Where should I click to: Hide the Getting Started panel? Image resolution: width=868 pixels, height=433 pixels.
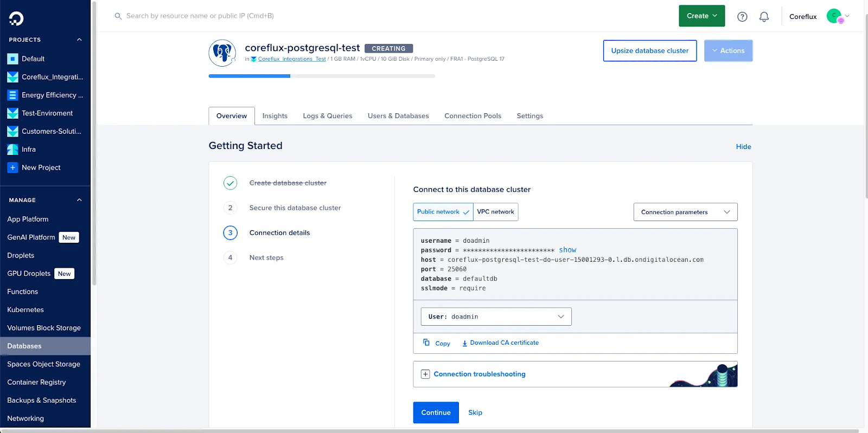pyautogui.click(x=743, y=146)
